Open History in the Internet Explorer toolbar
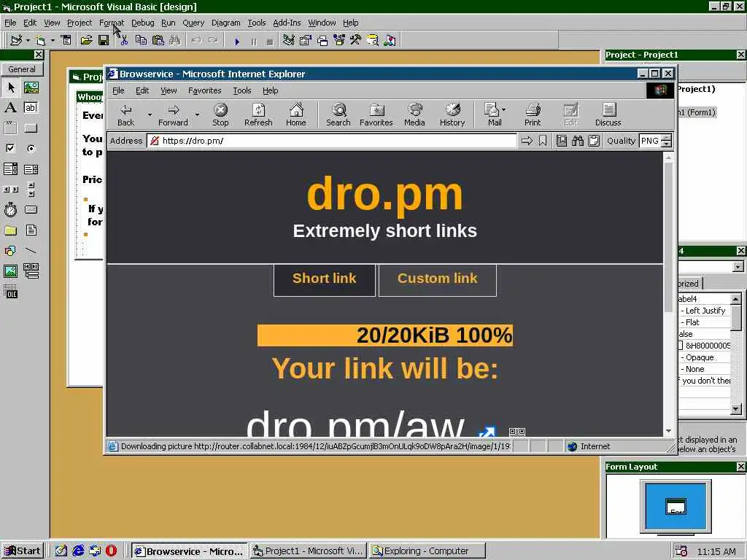 (x=452, y=114)
